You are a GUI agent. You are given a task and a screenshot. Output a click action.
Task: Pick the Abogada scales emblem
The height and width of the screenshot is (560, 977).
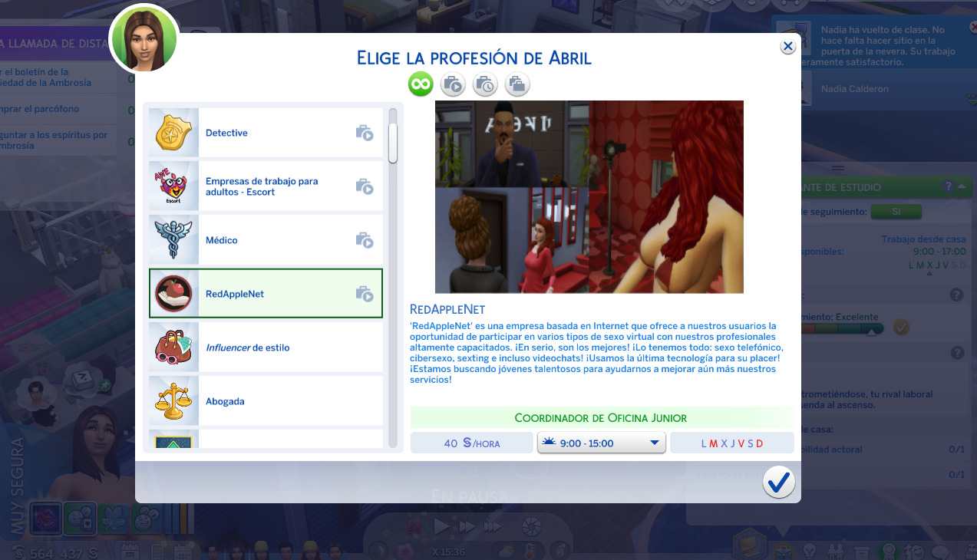[173, 401]
